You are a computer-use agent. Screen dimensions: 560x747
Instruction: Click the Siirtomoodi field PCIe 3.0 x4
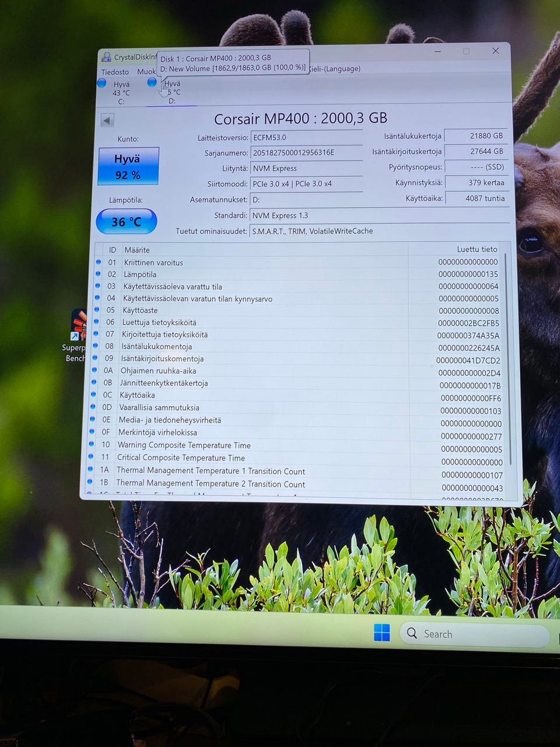click(x=306, y=184)
